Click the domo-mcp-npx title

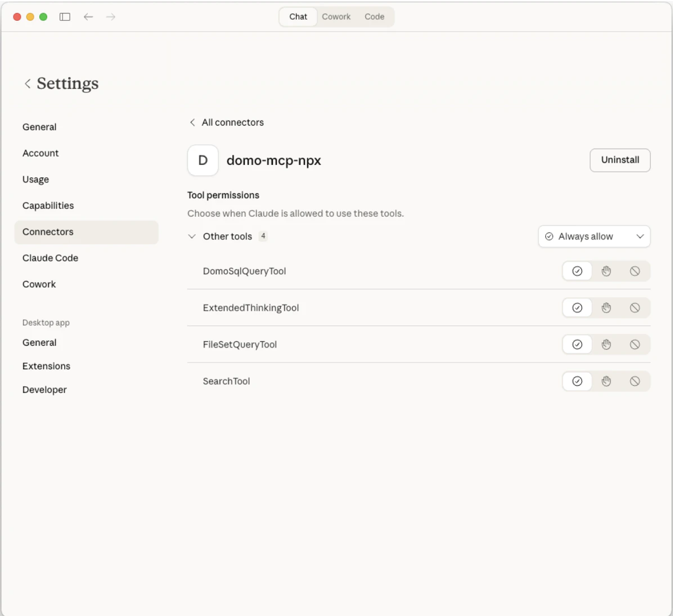coord(274,160)
